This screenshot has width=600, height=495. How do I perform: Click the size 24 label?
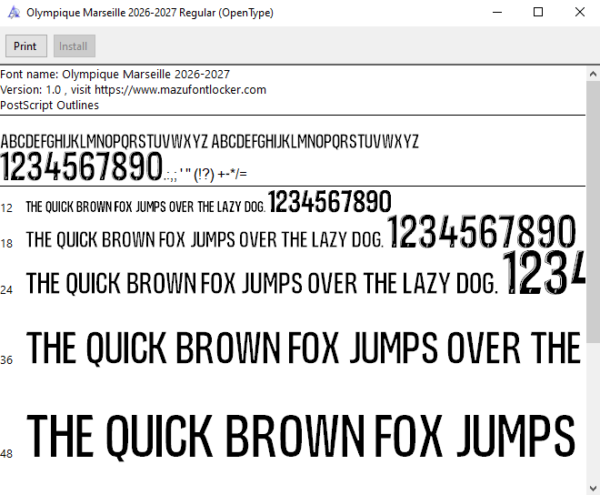coord(7,290)
